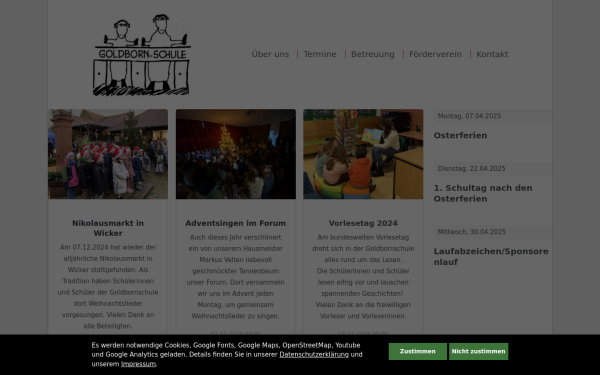Open the Adventsingen im Forum photo

[x=236, y=154]
